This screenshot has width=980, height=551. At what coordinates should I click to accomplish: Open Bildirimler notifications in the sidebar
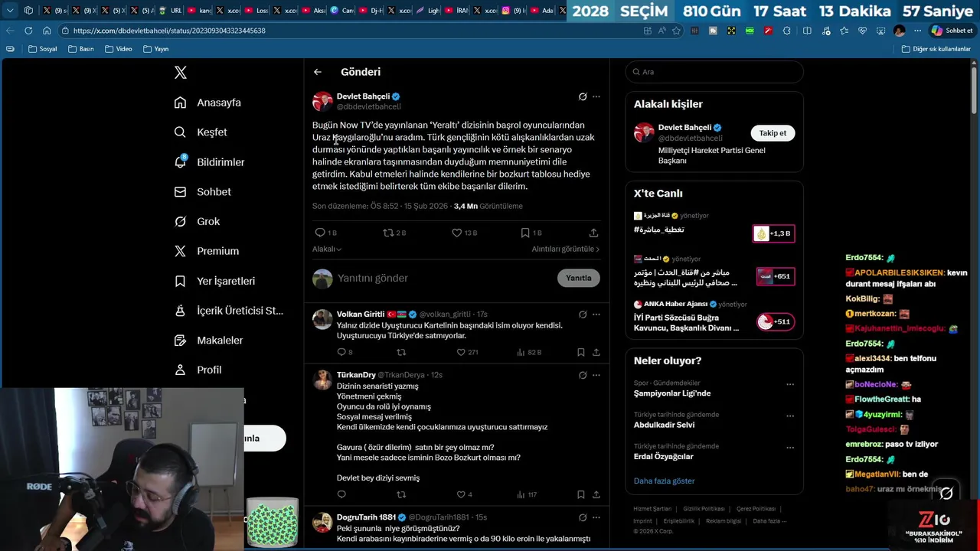coord(209,162)
